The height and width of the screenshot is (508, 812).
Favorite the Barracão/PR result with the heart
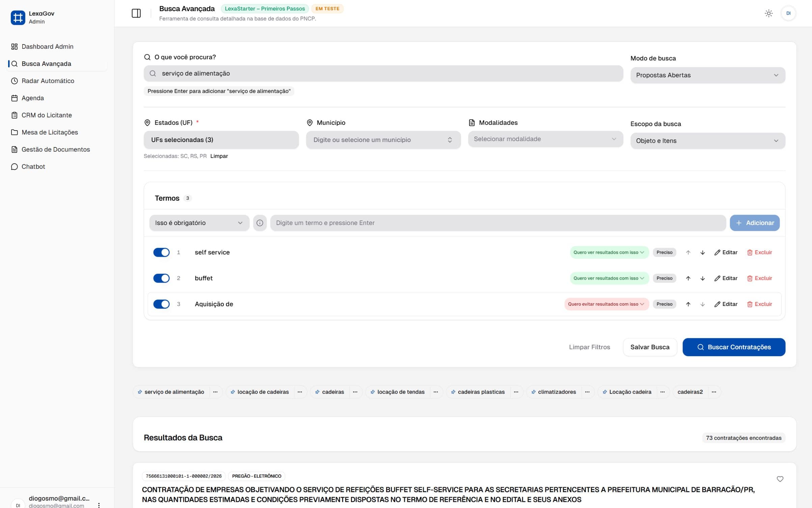(780, 479)
